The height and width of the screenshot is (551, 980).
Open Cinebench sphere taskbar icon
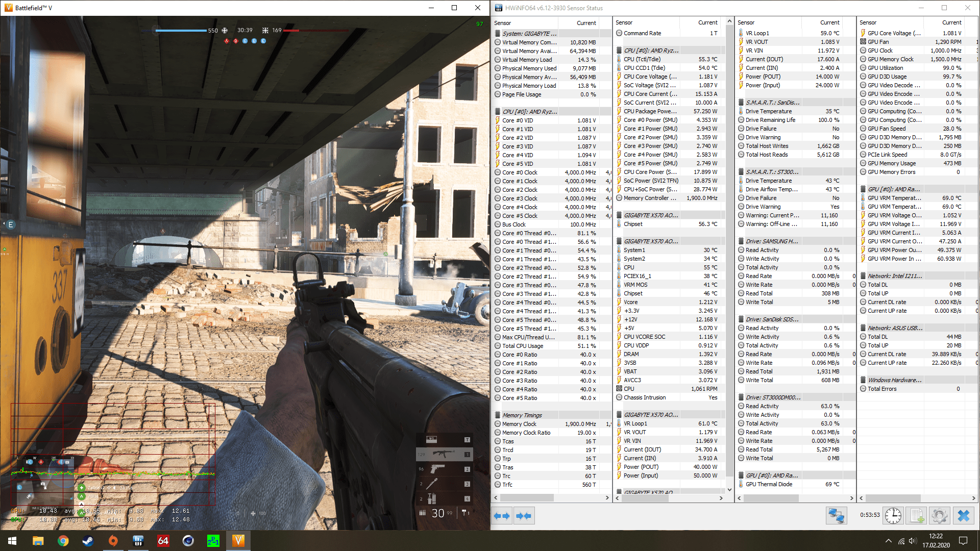(188, 541)
